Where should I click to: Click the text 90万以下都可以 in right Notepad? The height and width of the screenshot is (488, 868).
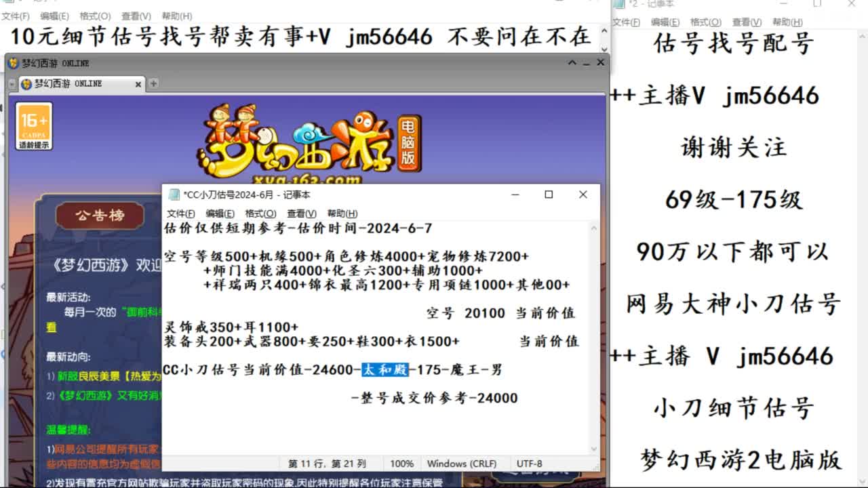(733, 251)
